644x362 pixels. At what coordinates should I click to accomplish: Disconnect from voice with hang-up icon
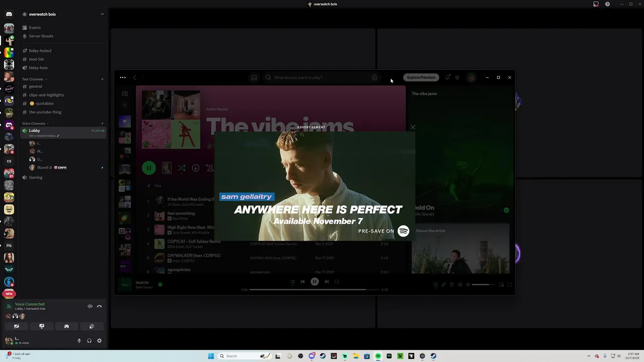click(x=99, y=306)
